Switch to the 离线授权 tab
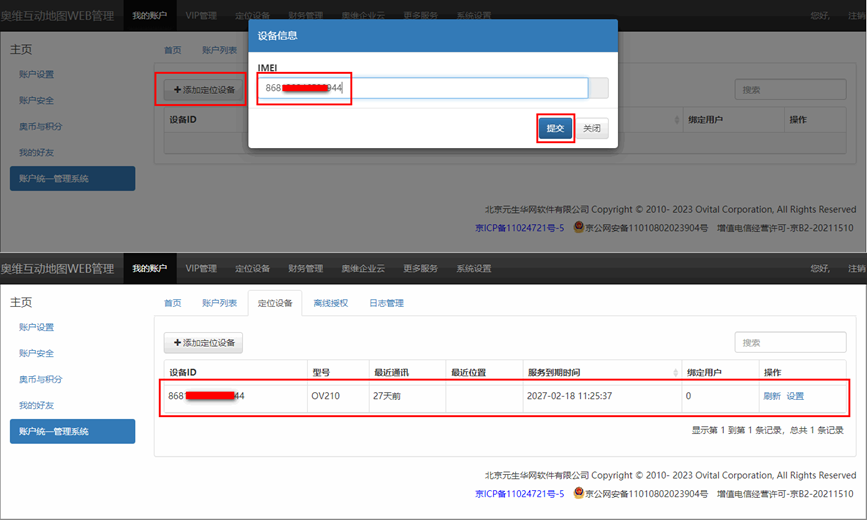Screen dimensions: 867x520 pyautogui.click(x=331, y=303)
